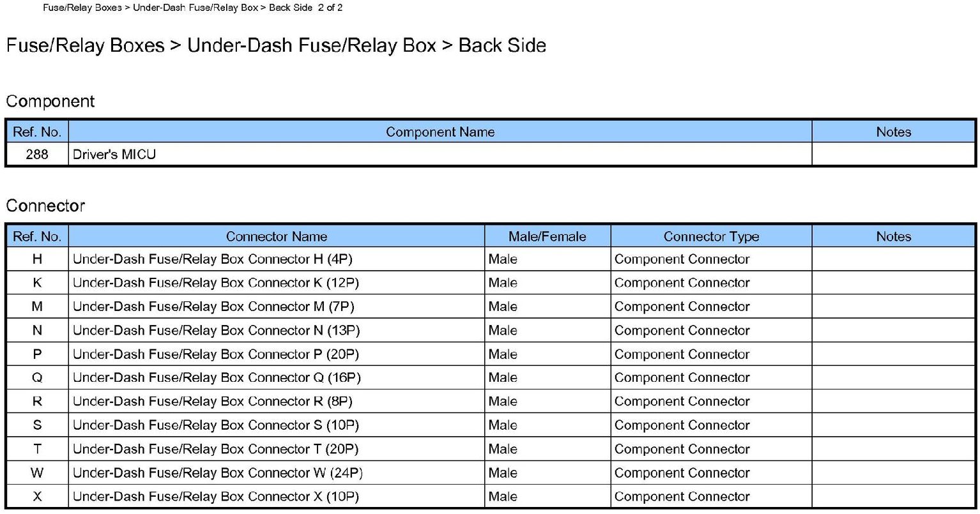This screenshot has width=980, height=514.
Task: Select Under-Dash Fuse/Relay Box Connector K (12P)
Action: (215, 283)
